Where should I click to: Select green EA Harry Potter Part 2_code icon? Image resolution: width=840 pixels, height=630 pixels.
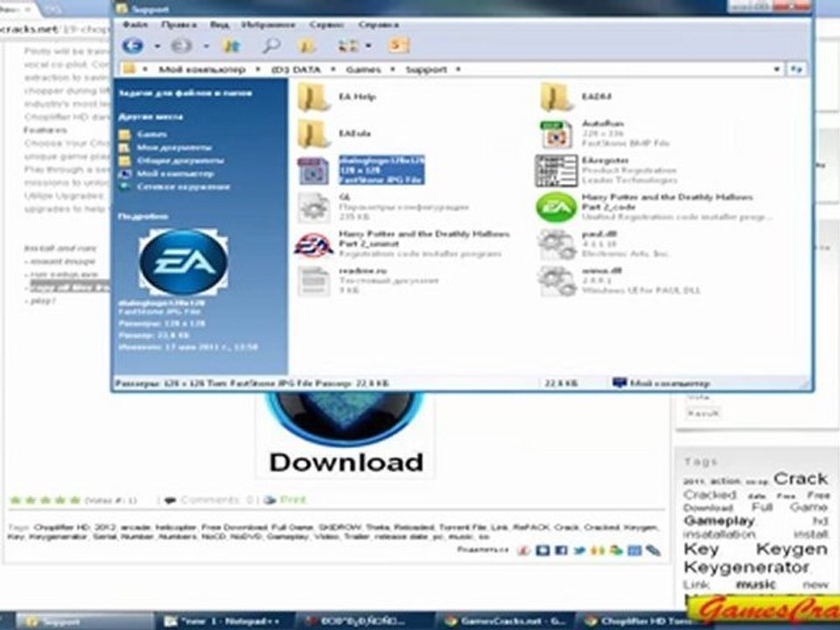coord(556,207)
